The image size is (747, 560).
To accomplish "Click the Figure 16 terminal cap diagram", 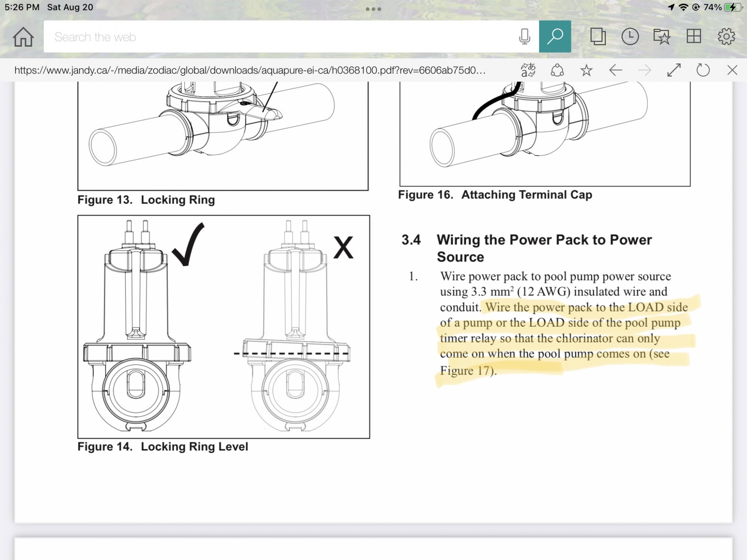I will point(545,134).
